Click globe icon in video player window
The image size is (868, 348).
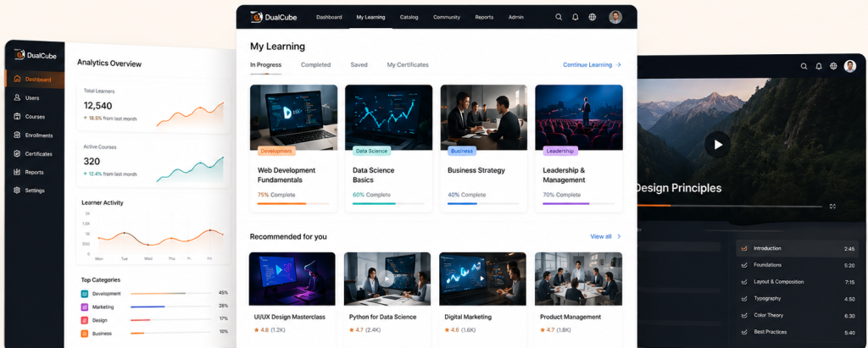[x=833, y=66]
